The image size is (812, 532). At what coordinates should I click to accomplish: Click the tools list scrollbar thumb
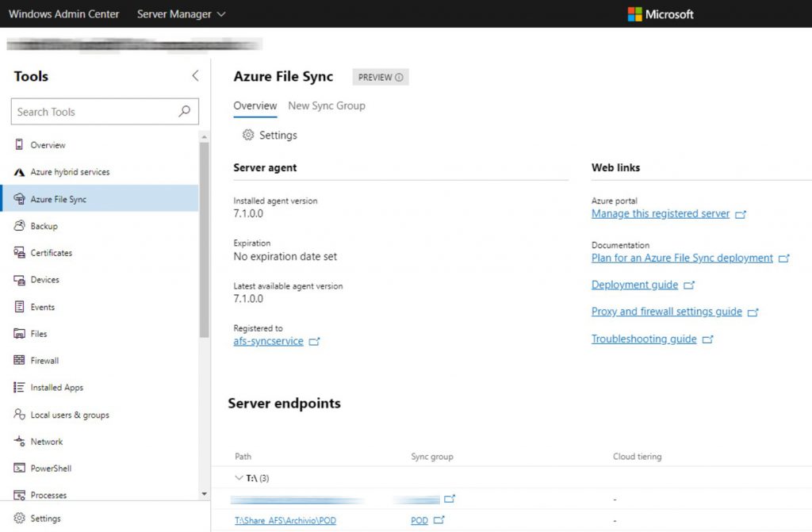pos(204,239)
